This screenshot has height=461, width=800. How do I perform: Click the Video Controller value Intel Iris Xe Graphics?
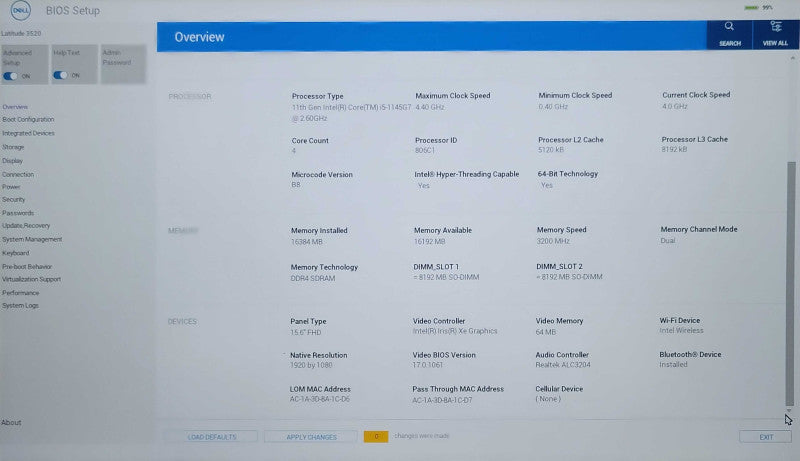(x=455, y=331)
